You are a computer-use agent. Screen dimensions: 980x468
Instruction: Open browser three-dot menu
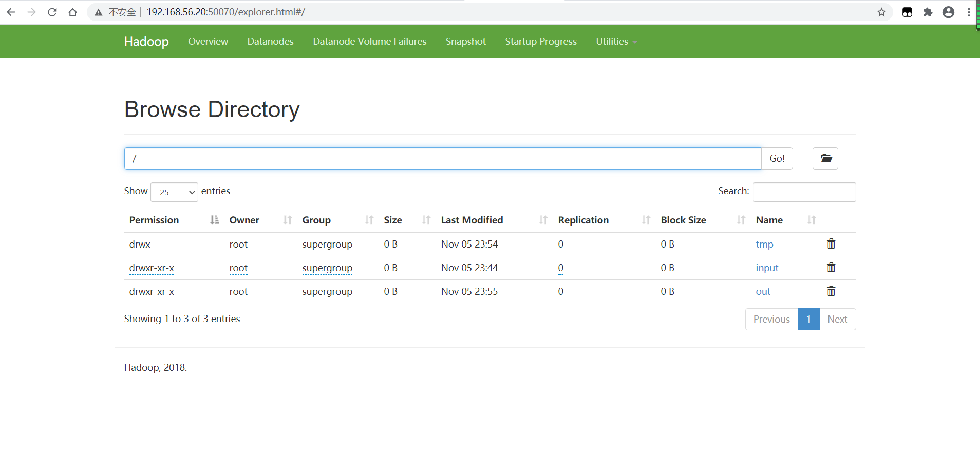click(969, 12)
